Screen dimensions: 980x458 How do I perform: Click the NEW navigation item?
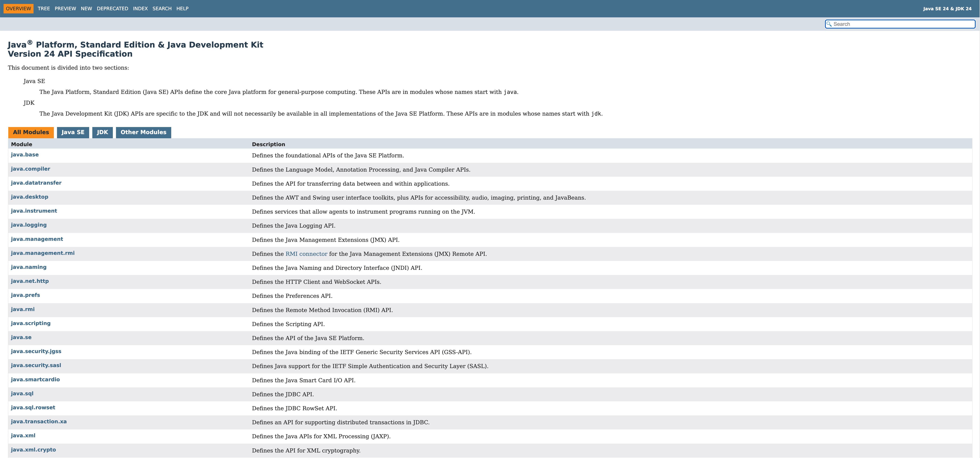coord(86,8)
